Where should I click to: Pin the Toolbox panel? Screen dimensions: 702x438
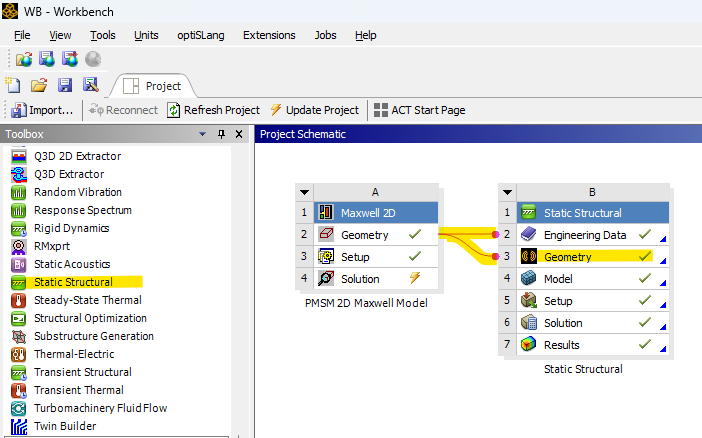pos(221,134)
